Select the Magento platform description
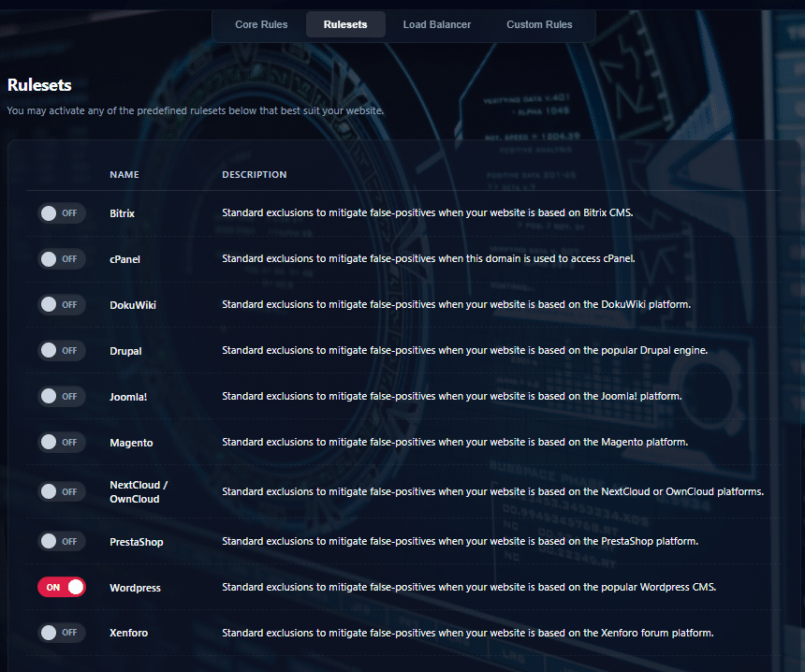The image size is (805, 672). point(455,442)
